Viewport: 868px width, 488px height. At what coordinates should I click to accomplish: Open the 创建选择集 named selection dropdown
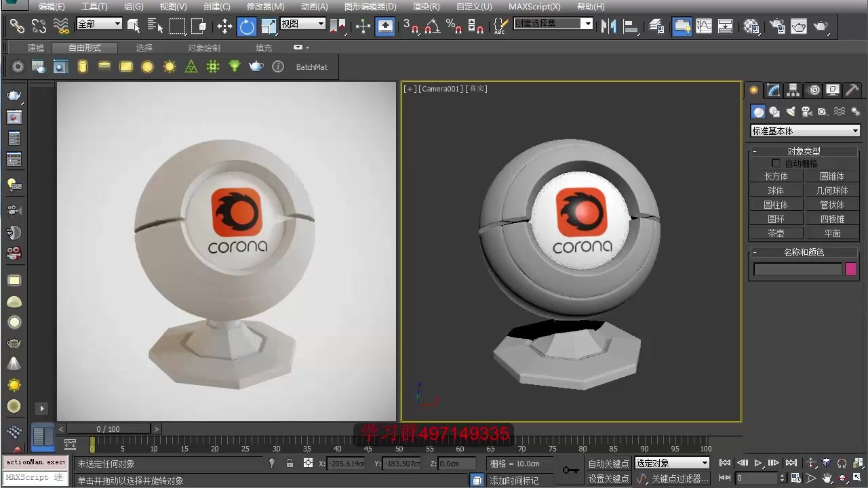pos(553,24)
